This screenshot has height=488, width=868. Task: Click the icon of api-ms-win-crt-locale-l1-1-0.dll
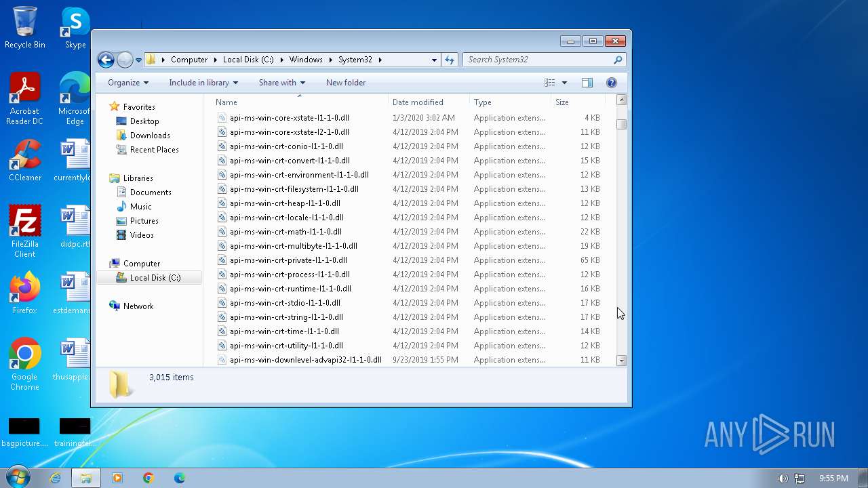[222, 218]
